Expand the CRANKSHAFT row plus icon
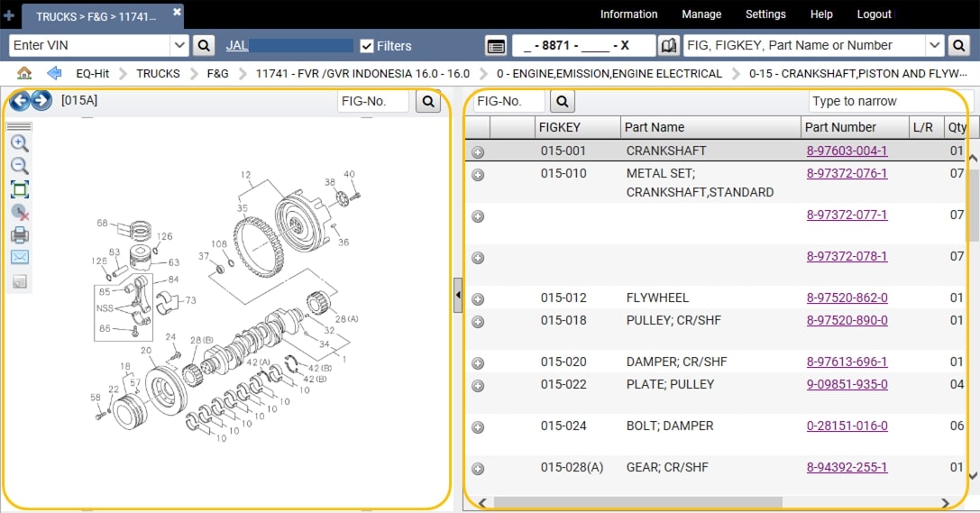This screenshot has height=513, width=980. point(478,151)
